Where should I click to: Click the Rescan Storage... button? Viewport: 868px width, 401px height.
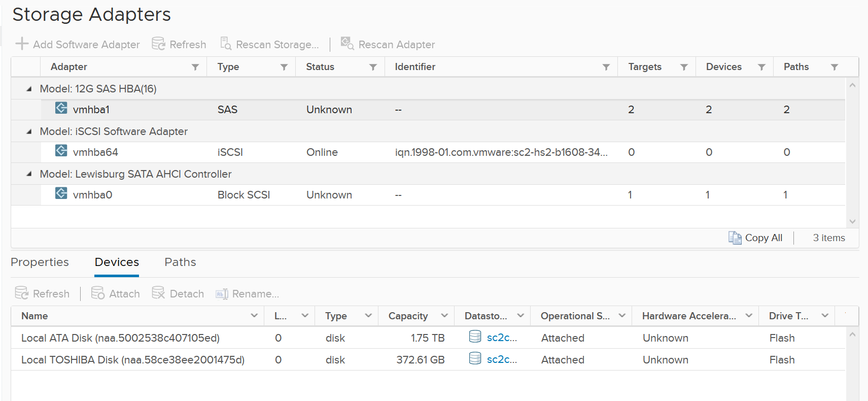pos(269,44)
